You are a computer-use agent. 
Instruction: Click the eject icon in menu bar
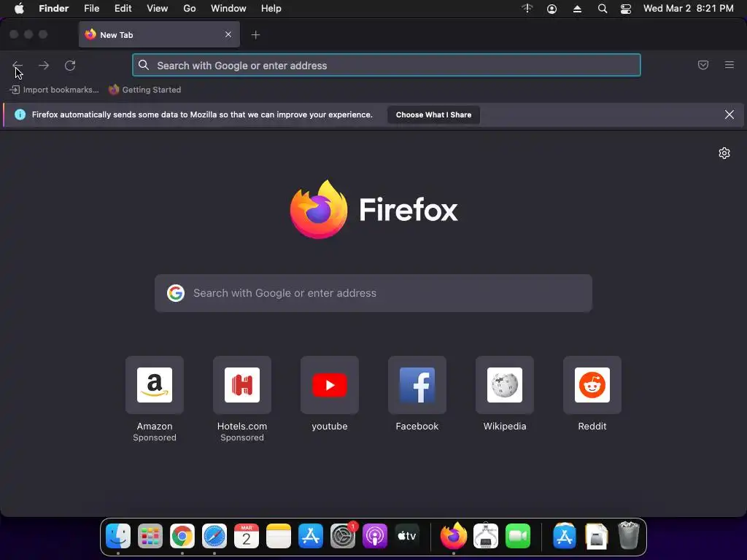[577, 9]
